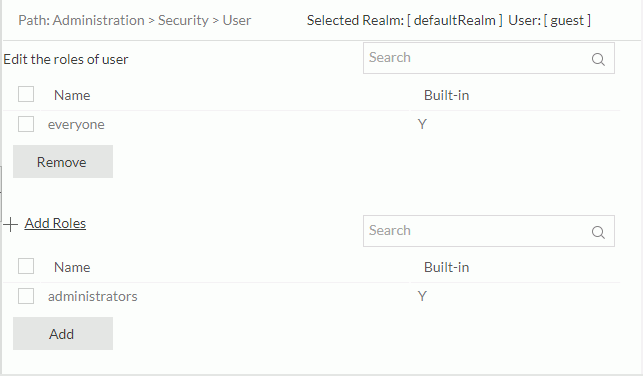The image size is (643, 376).
Task: Sort available roles by Name column header
Action: tap(72, 267)
